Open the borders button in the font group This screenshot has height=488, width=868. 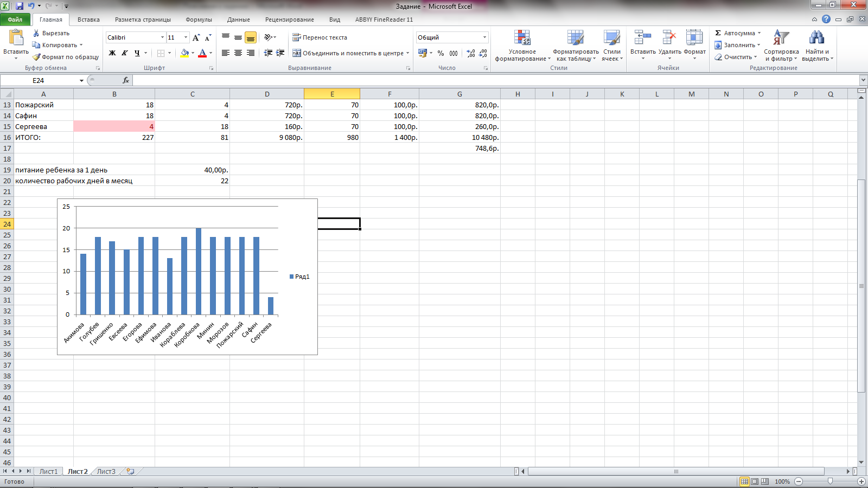click(161, 53)
